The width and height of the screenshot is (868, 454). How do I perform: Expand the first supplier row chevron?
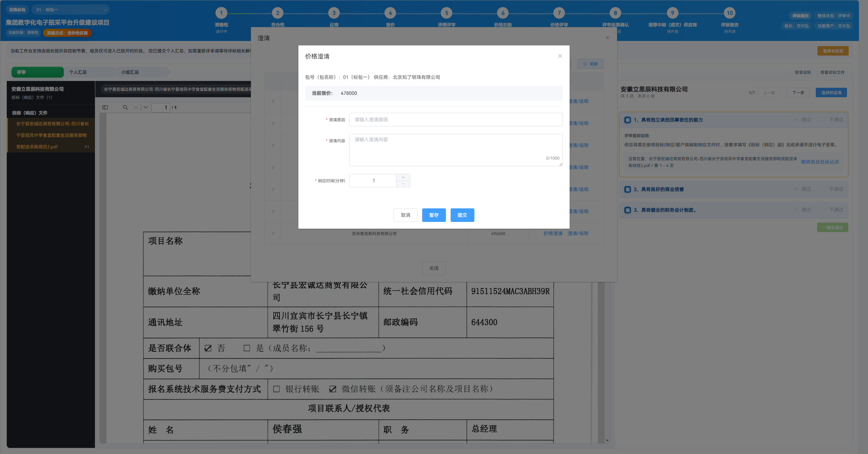(x=273, y=101)
